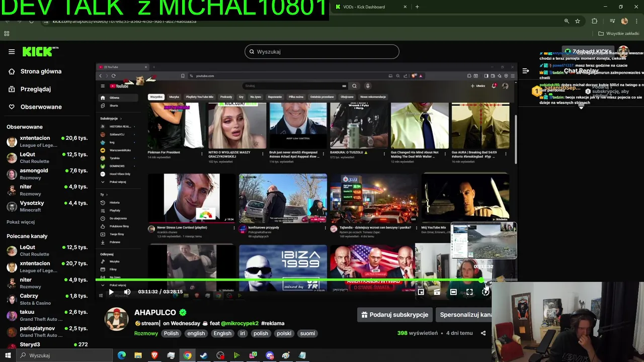This screenshot has height=362, width=644.
Task: Click Podaruj subskrypcje button
Action: 394,315
